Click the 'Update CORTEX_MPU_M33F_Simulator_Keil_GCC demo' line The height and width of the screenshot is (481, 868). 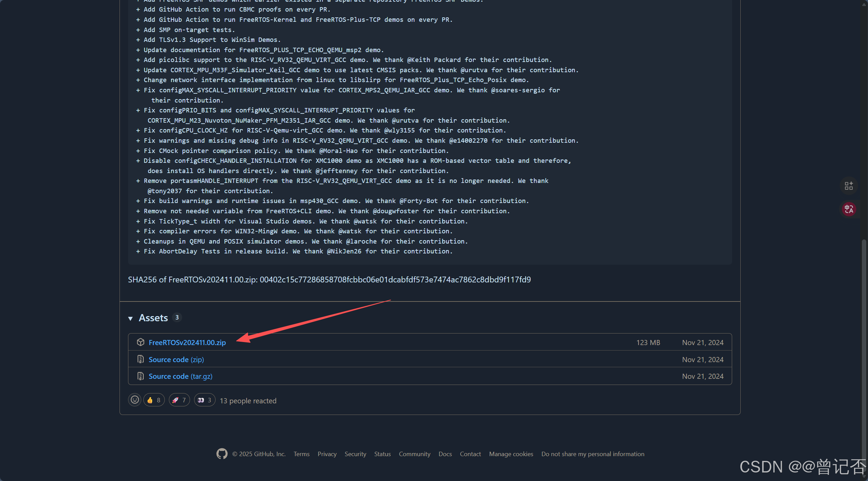357,70
